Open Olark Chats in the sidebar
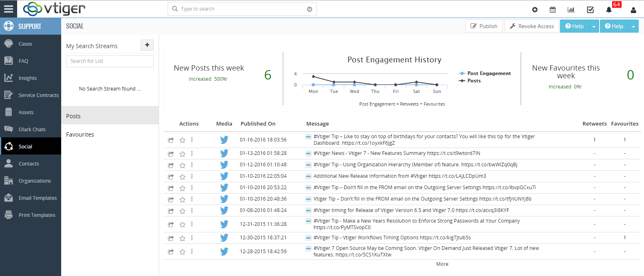Viewport: 644px width, 276px height. pyautogui.click(x=31, y=129)
